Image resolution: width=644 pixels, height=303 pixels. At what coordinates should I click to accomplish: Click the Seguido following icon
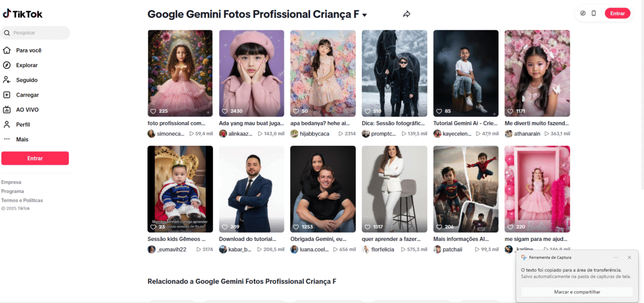click(x=6, y=80)
